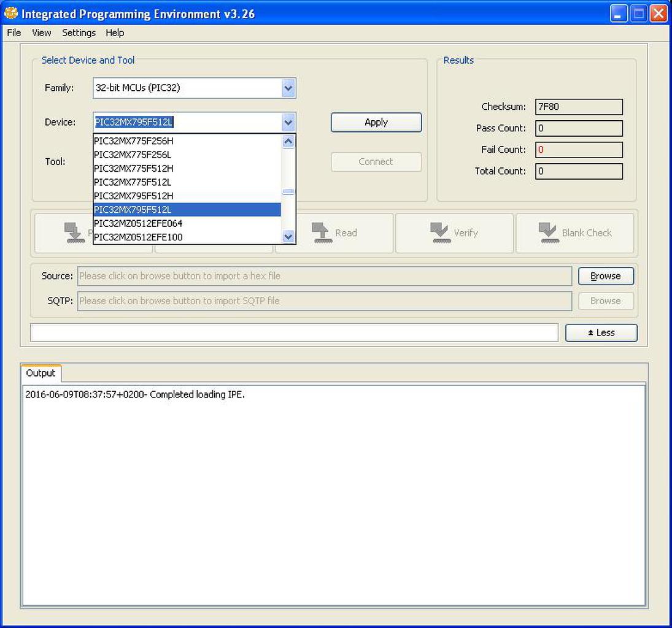Image resolution: width=672 pixels, height=628 pixels.
Task: Collapse the panel with the Less button
Action: pos(601,333)
